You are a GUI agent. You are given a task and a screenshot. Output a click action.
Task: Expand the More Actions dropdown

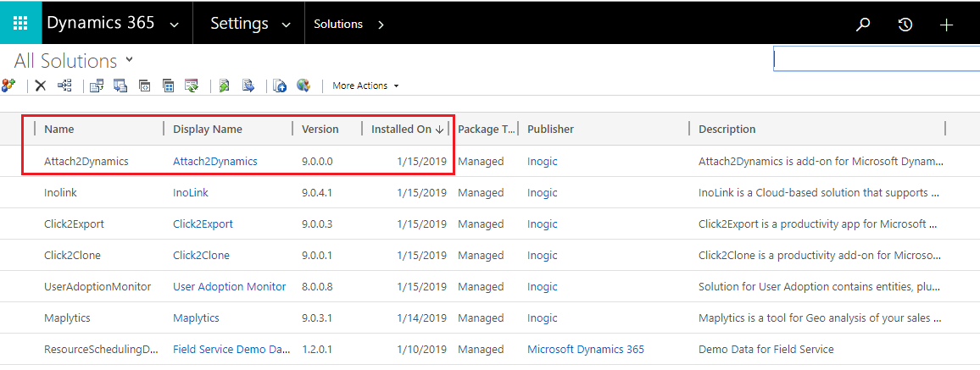click(365, 86)
